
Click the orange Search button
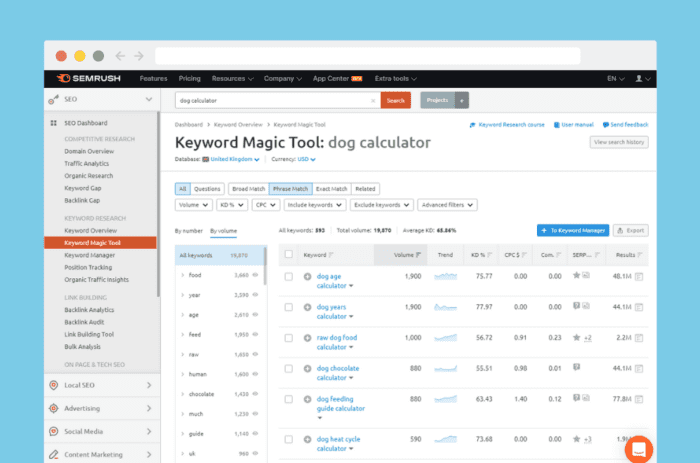396,100
